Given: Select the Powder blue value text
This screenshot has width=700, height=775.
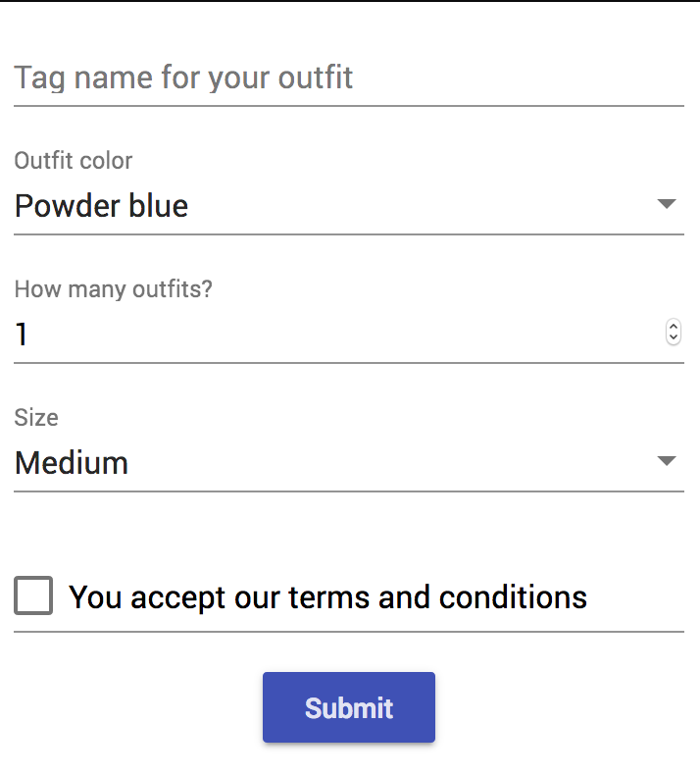Looking at the screenshot, I should point(101,206).
